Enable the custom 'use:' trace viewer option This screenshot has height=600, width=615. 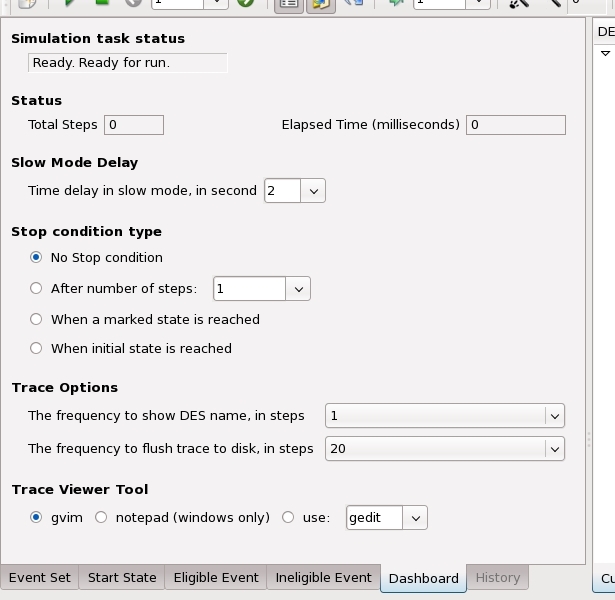pyautogui.click(x=288, y=517)
